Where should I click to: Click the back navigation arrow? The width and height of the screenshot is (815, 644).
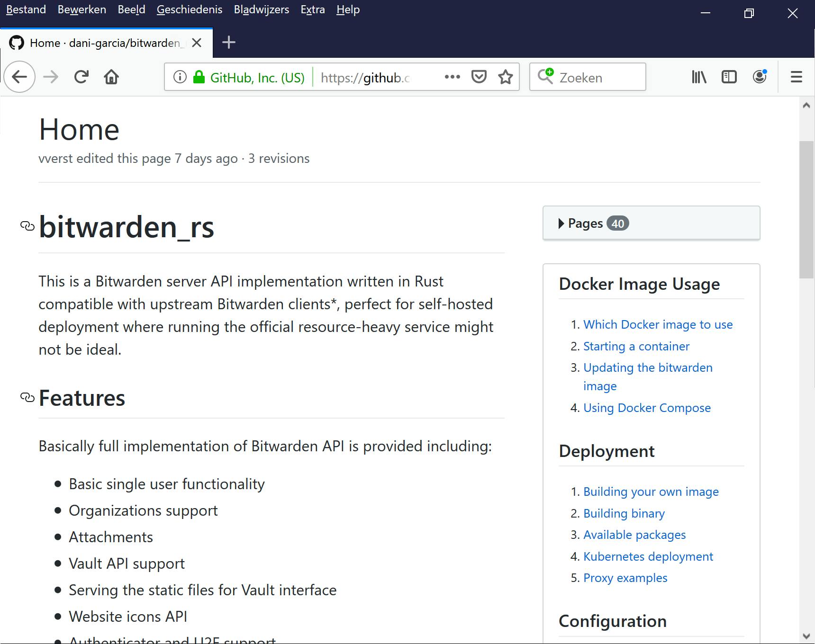tap(19, 77)
